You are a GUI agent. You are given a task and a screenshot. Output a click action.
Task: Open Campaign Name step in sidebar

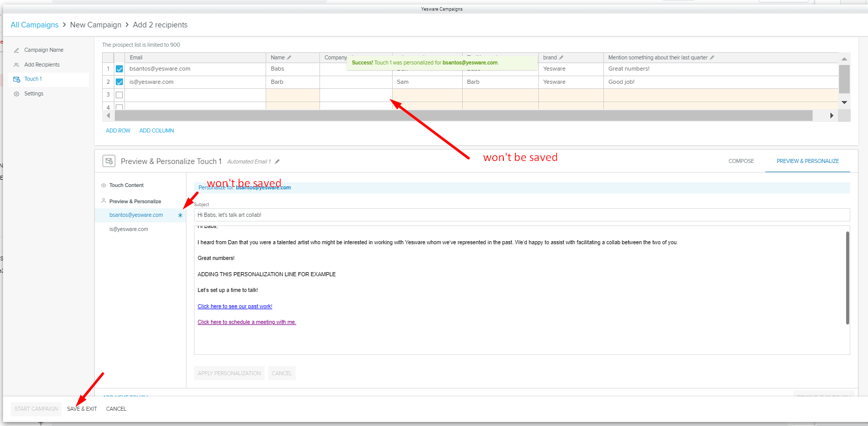44,50
